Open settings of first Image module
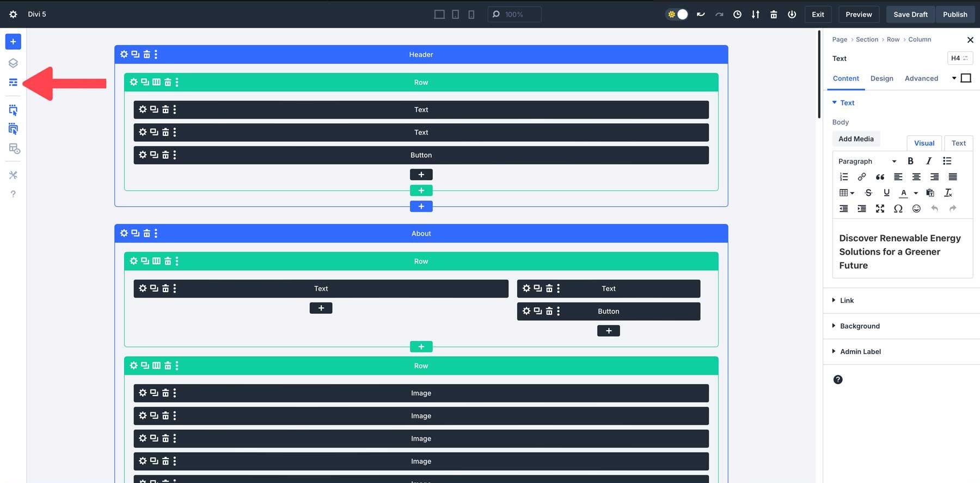Screen dimensions: 980x483 click(143, 393)
